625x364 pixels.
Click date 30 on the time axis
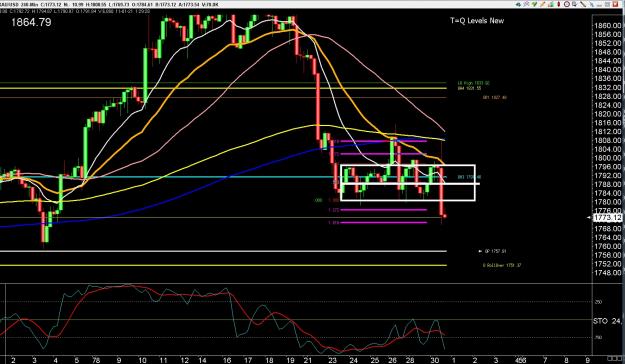[434, 360]
